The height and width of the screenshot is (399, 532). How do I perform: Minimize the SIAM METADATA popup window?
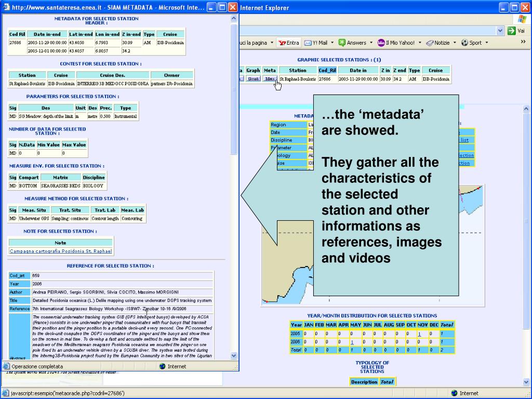coord(211,7)
